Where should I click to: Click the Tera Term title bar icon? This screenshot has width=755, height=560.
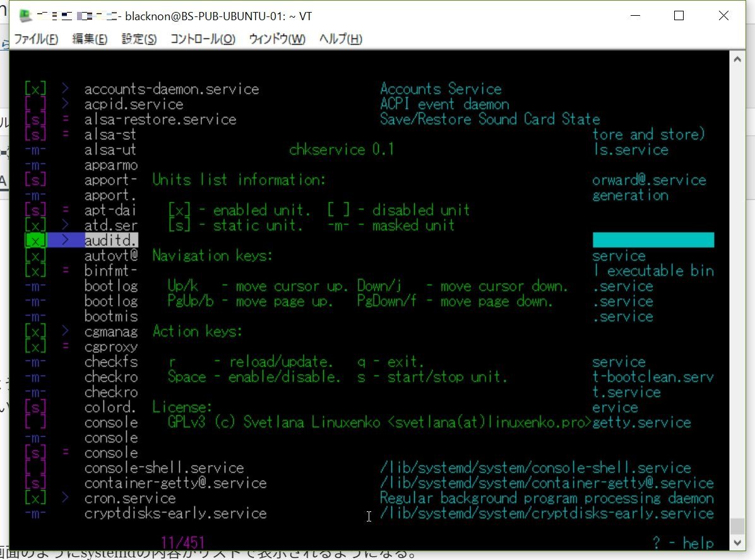click(x=25, y=16)
